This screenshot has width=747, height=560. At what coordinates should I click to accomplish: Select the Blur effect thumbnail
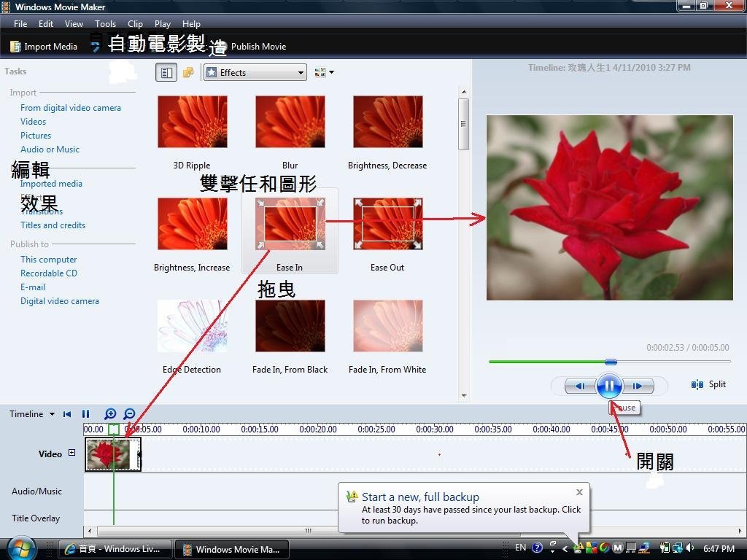[x=290, y=122]
